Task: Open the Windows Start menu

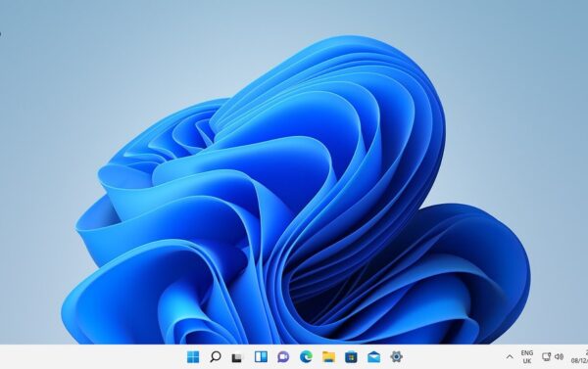Action: click(193, 357)
